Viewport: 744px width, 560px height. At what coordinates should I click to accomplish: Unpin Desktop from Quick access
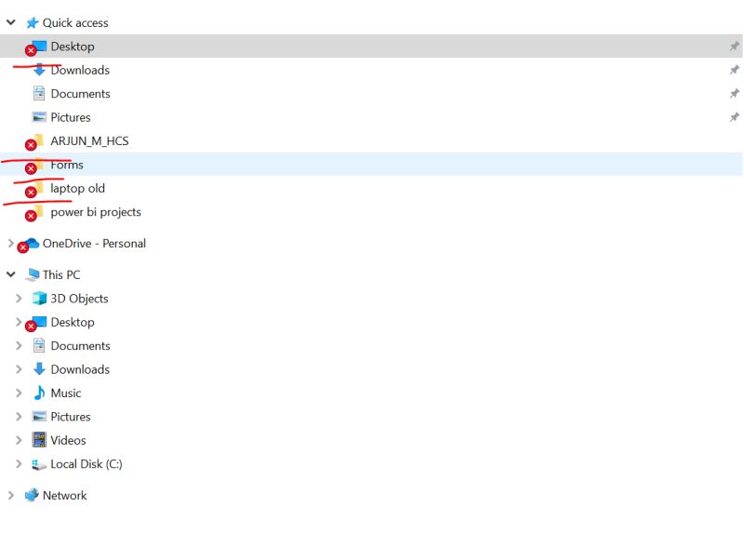(734, 46)
